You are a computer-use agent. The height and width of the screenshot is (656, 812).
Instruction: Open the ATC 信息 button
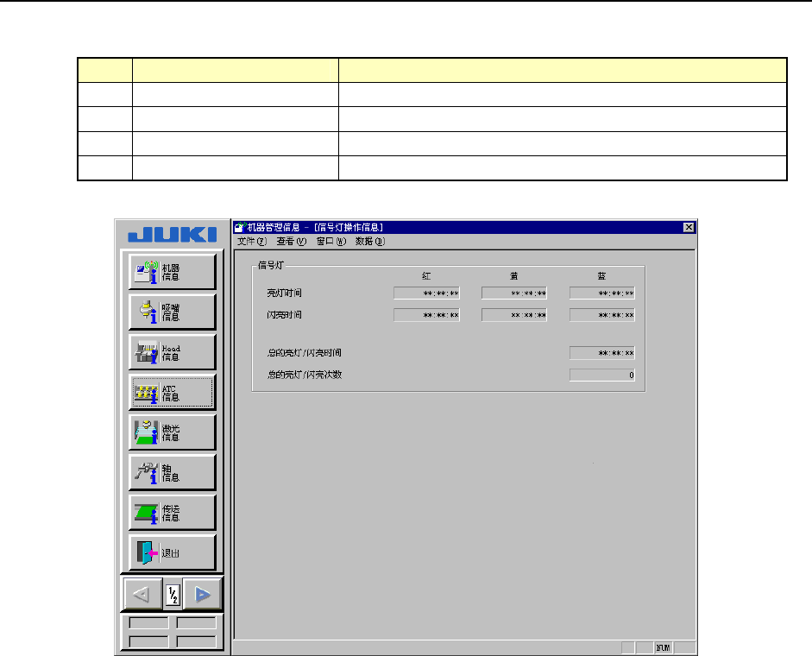[172, 392]
